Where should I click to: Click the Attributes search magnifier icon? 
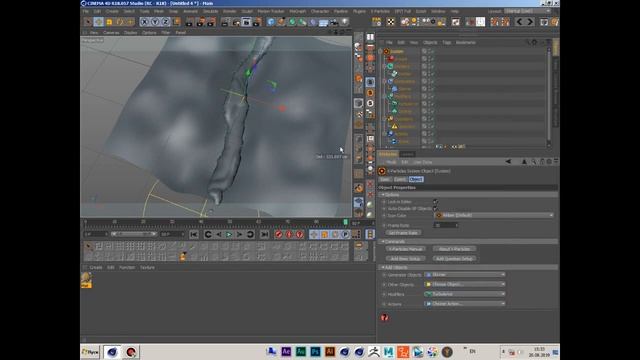pyautogui.click(x=533, y=162)
